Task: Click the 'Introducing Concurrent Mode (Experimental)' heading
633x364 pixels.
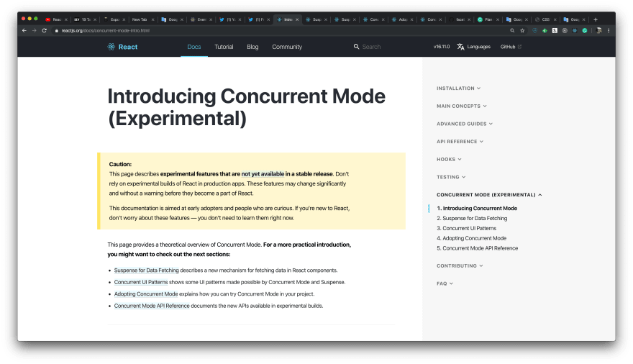Action: pyautogui.click(x=246, y=107)
